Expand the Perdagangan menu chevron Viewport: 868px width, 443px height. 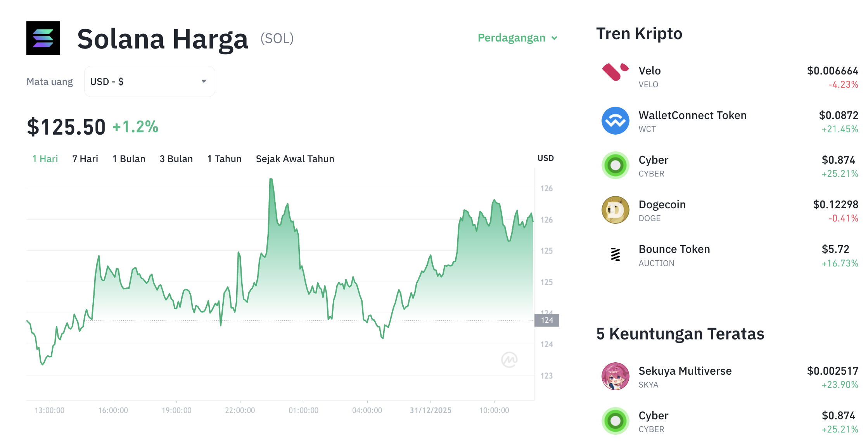tap(554, 38)
